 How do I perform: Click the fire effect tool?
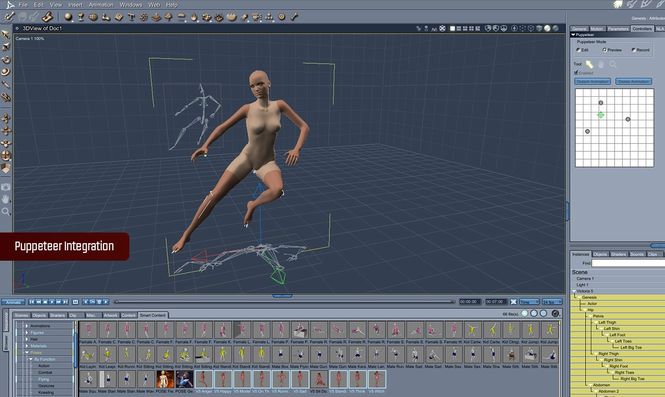pyautogui.click(x=194, y=17)
